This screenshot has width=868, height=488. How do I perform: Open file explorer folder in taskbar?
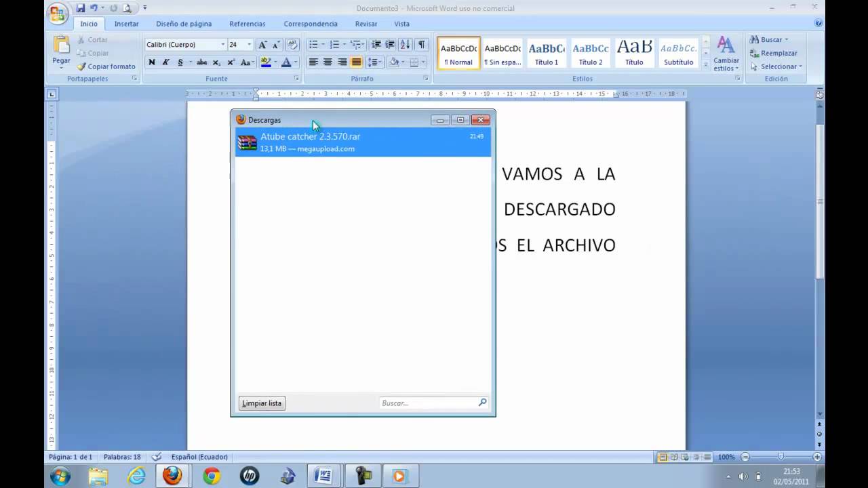pyautogui.click(x=98, y=476)
